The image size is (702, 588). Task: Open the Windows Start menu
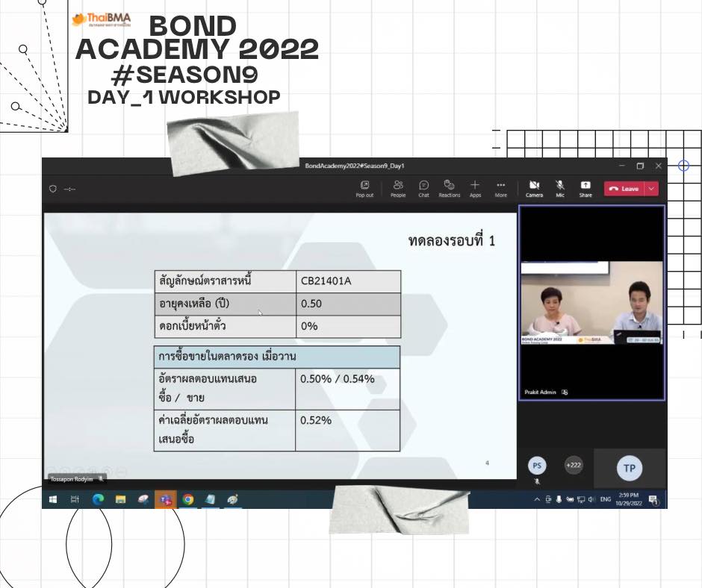[53, 500]
